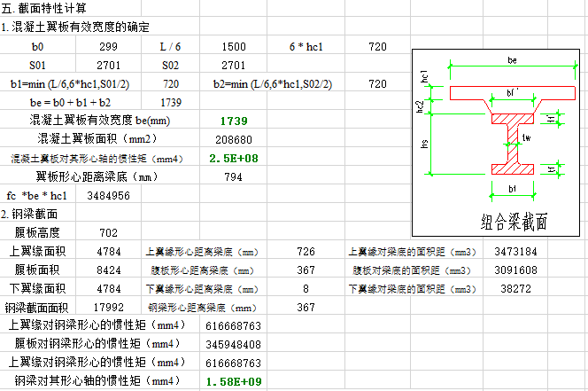The height and width of the screenshot is (391, 588).
Task: Select the cell with value 38272
Action: (x=515, y=289)
